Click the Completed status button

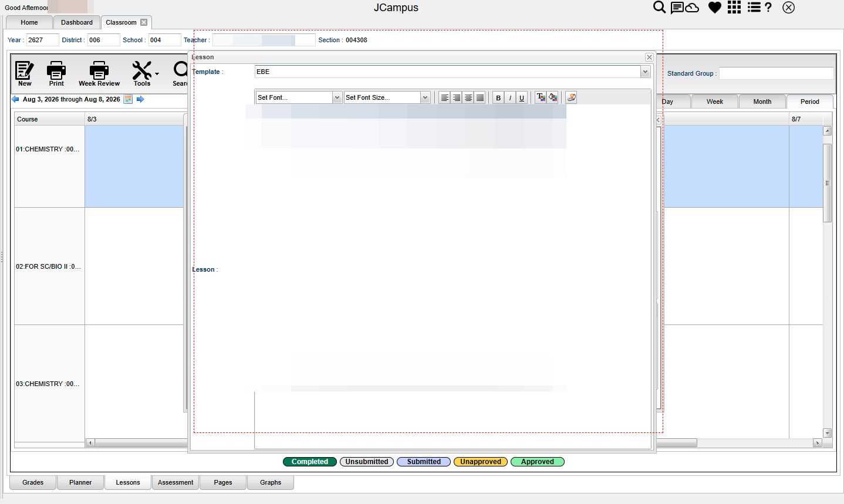310,462
